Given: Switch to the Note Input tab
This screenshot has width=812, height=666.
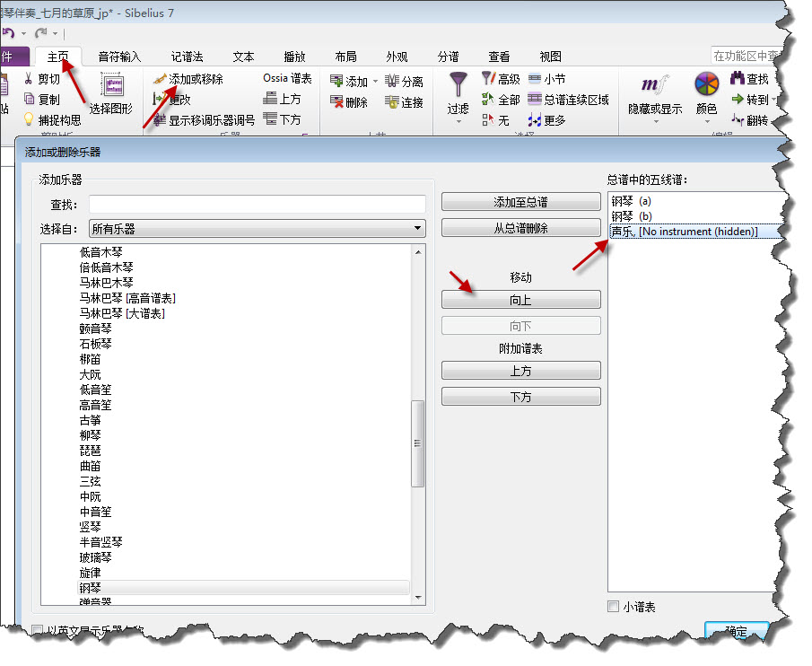Looking at the screenshot, I should point(119,57).
